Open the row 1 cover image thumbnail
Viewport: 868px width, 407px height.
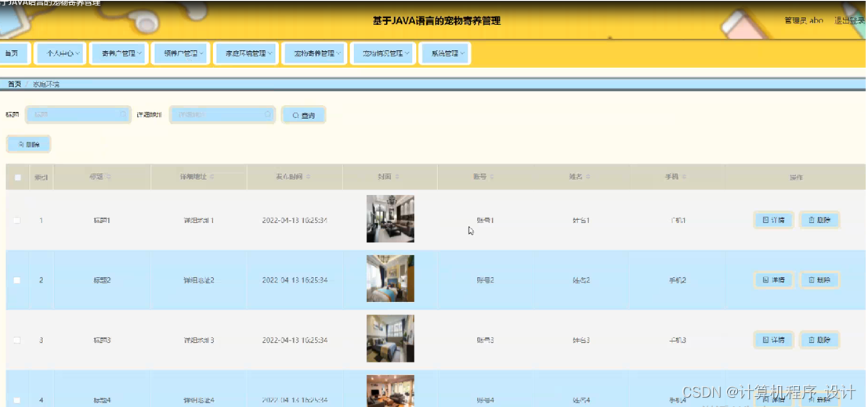coord(390,218)
